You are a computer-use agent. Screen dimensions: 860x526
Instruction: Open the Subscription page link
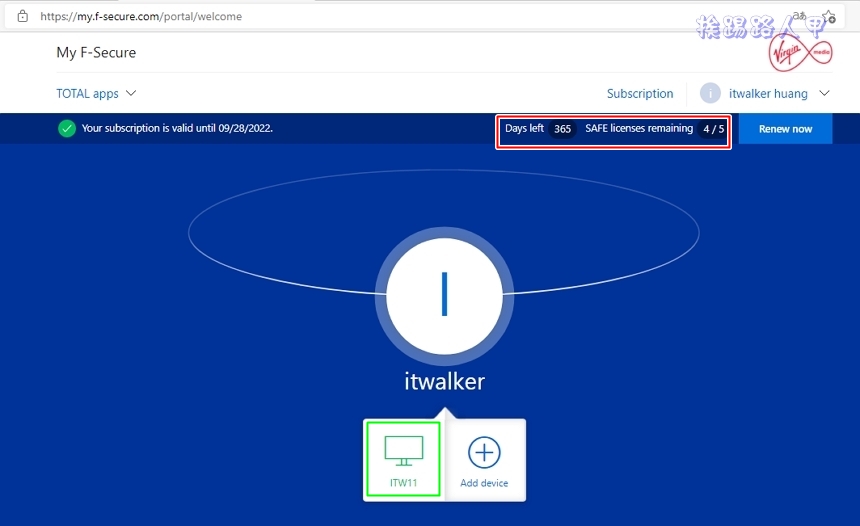[x=640, y=94]
